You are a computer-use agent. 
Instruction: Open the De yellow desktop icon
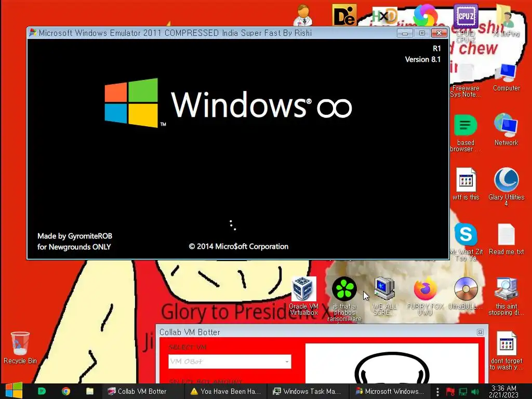(x=344, y=16)
